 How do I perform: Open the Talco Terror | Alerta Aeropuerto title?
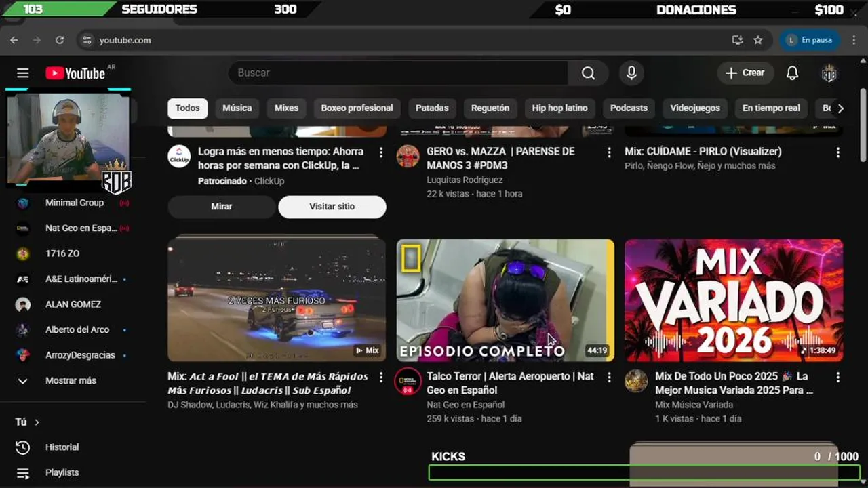(x=510, y=383)
